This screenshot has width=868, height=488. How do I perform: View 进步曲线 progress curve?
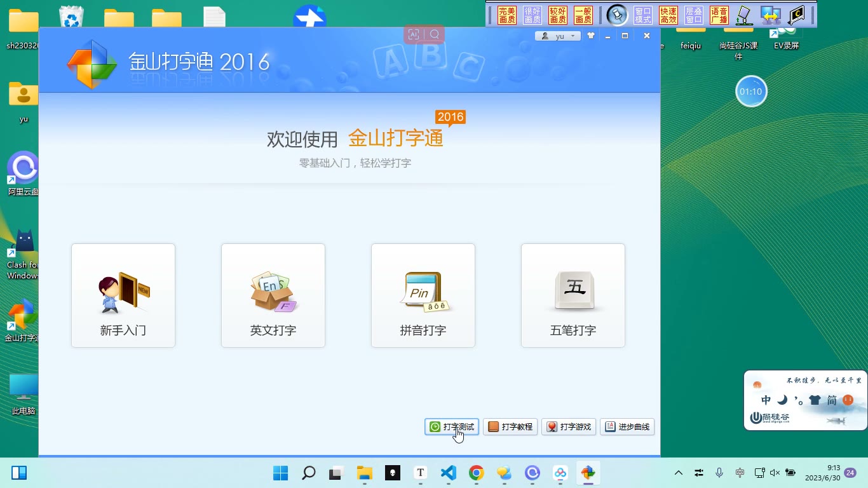tap(627, 427)
